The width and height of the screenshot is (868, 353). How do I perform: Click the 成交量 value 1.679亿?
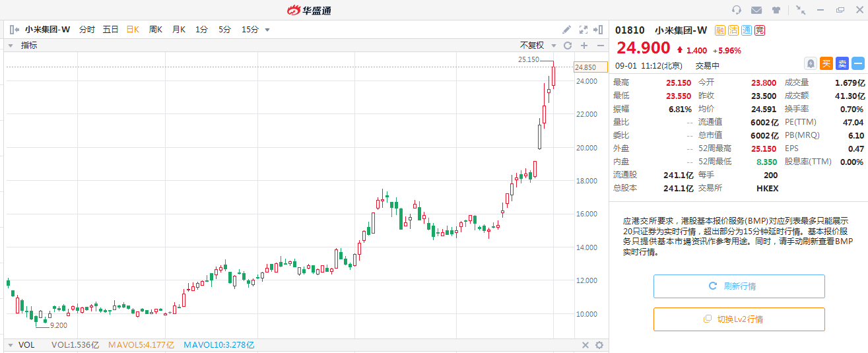coord(850,82)
